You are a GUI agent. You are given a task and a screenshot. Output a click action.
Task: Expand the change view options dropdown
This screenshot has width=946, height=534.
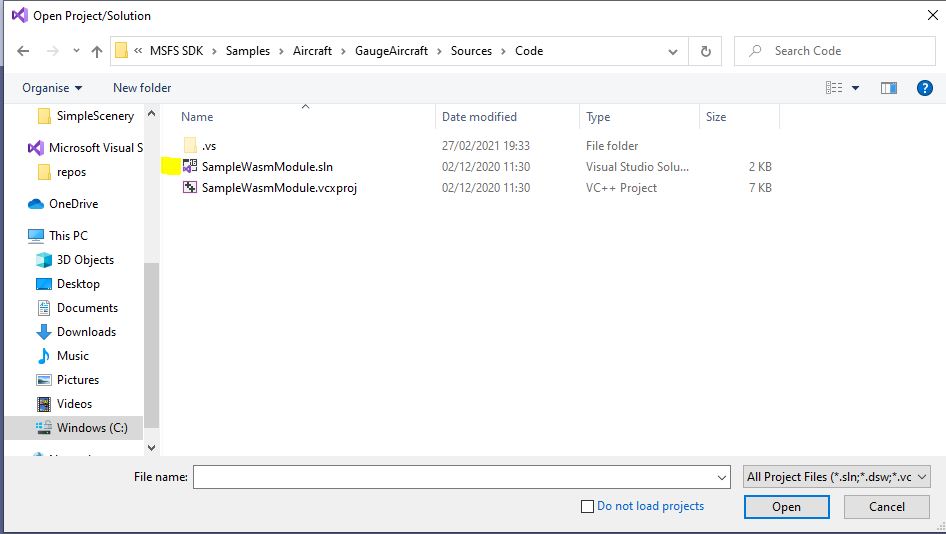point(855,88)
